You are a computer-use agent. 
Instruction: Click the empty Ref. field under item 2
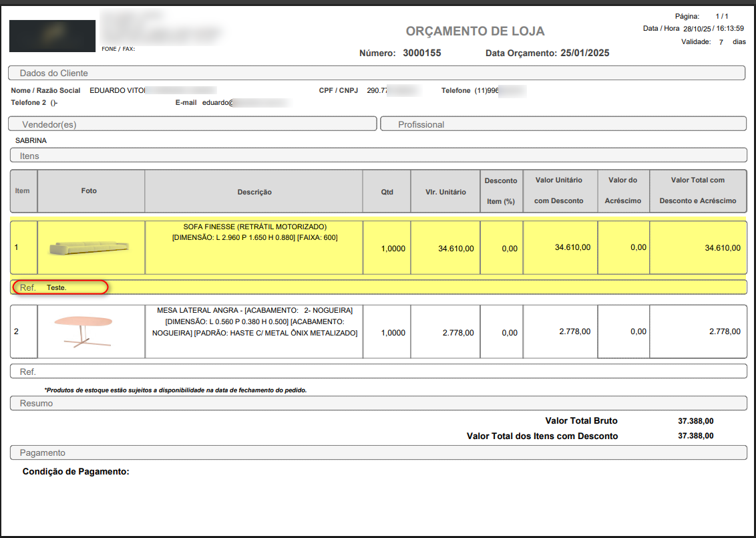click(x=378, y=372)
